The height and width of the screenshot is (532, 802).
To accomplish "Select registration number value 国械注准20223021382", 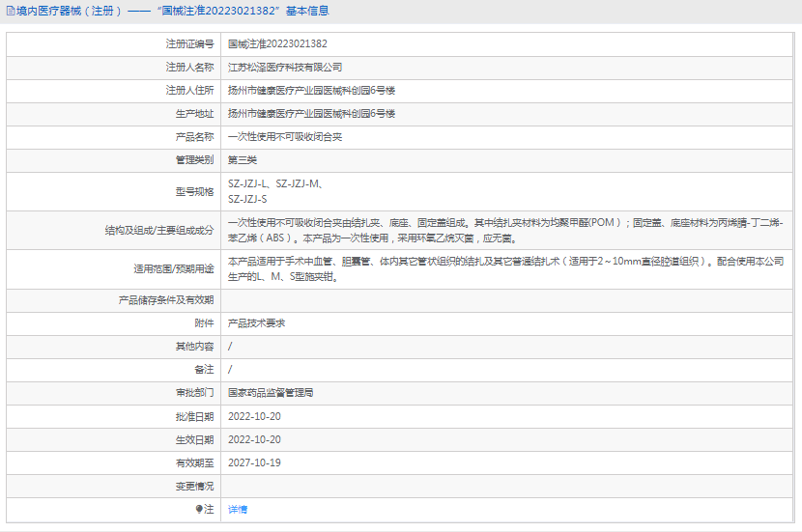I will pos(277,44).
